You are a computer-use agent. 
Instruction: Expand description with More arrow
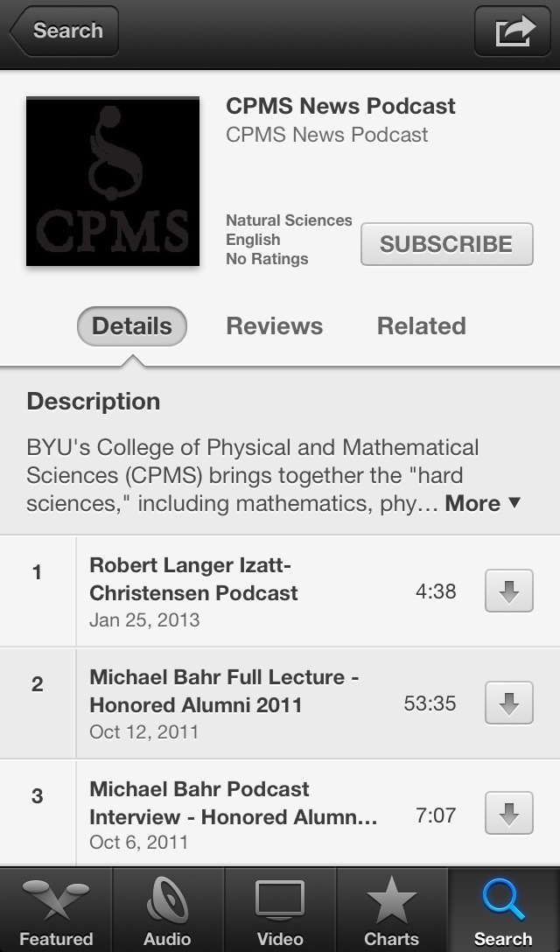click(483, 503)
